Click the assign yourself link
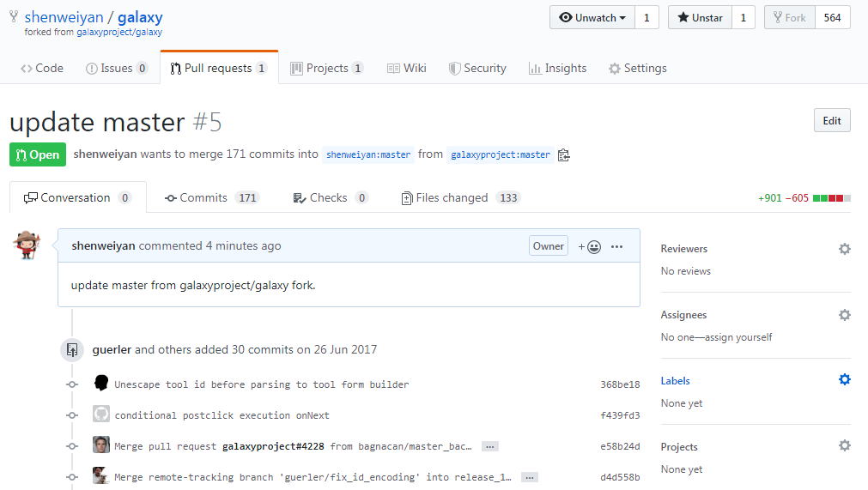 pos(737,337)
